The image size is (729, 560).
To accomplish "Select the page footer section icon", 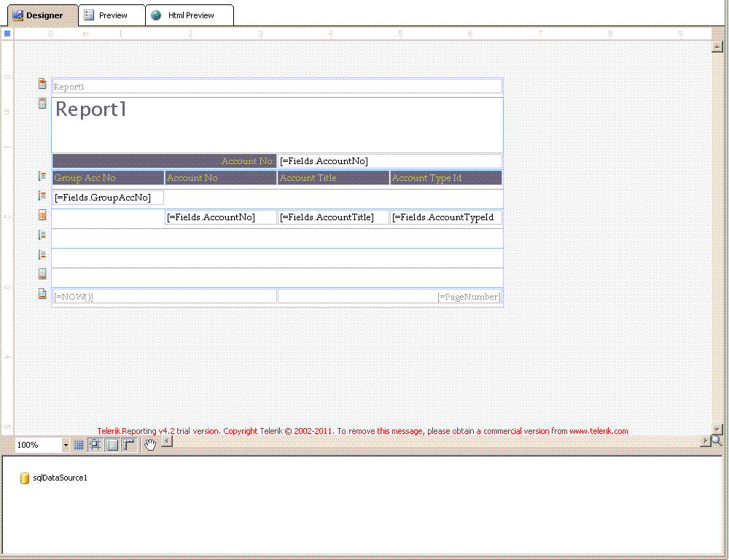I will (42, 293).
